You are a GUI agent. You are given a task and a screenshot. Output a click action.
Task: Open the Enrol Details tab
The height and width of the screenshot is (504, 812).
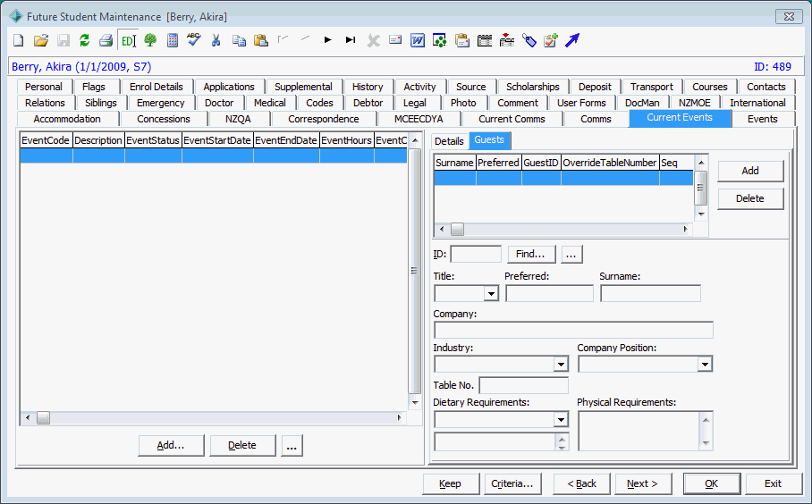tap(156, 87)
